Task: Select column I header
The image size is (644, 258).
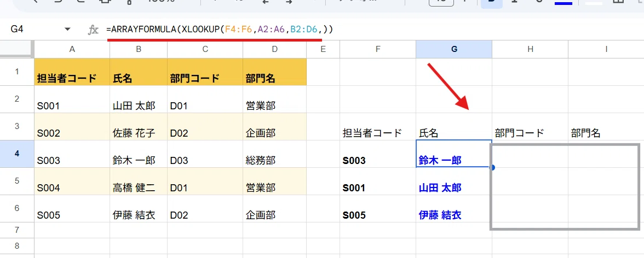Action: click(606, 49)
